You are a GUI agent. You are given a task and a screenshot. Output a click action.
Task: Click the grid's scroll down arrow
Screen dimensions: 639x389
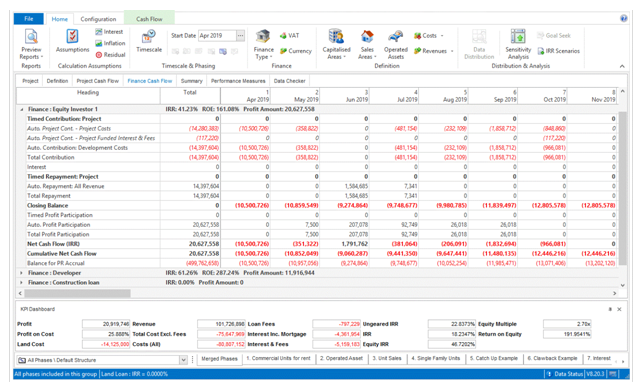point(622,286)
